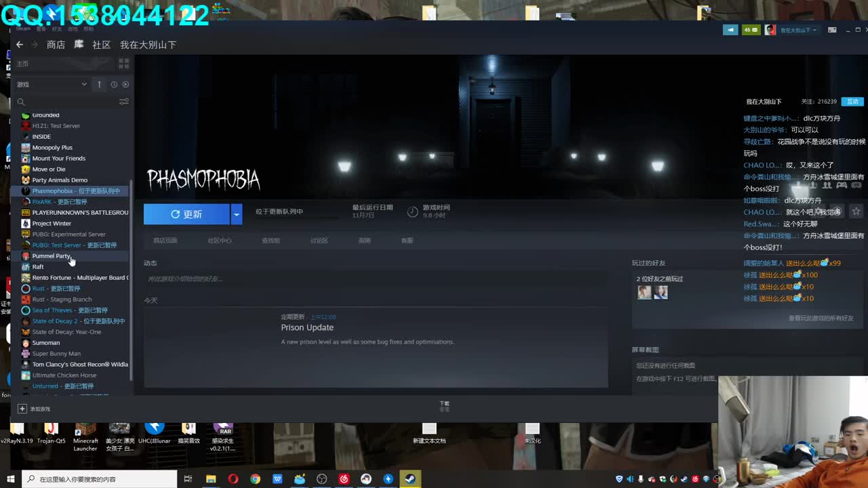Open the 社区中心 community hub tab

pos(219,241)
